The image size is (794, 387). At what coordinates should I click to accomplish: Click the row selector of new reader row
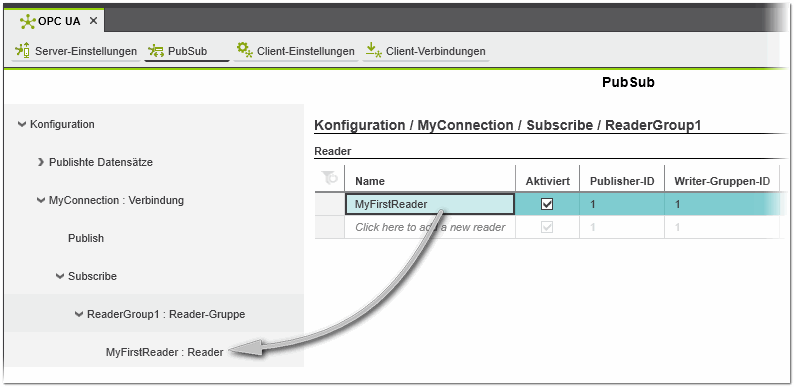click(x=330, y=227)
